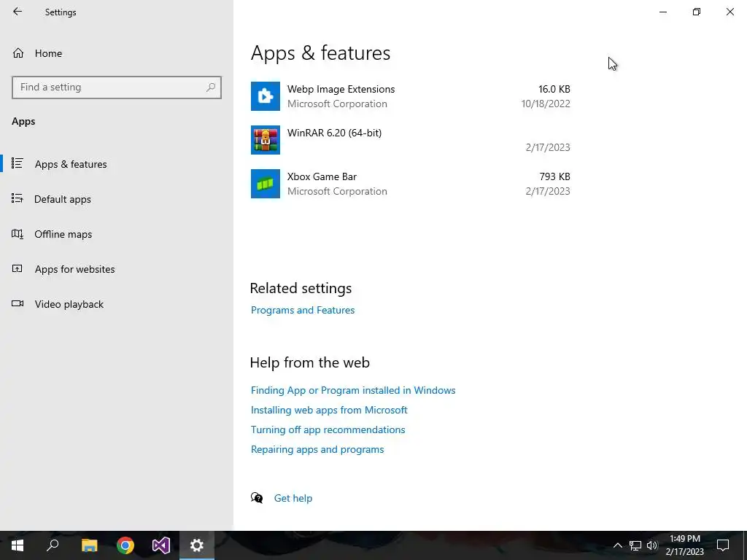This screenshot has width=747, height=560.
Task: Launch Google Chrome from the taskbar
Action: tap(125, 545)
